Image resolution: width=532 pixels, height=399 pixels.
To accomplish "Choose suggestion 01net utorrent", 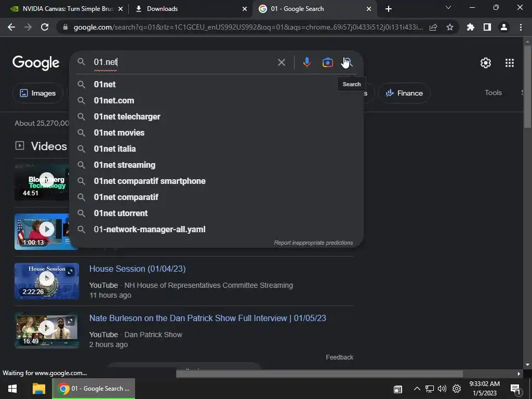I will click(216, 213).
